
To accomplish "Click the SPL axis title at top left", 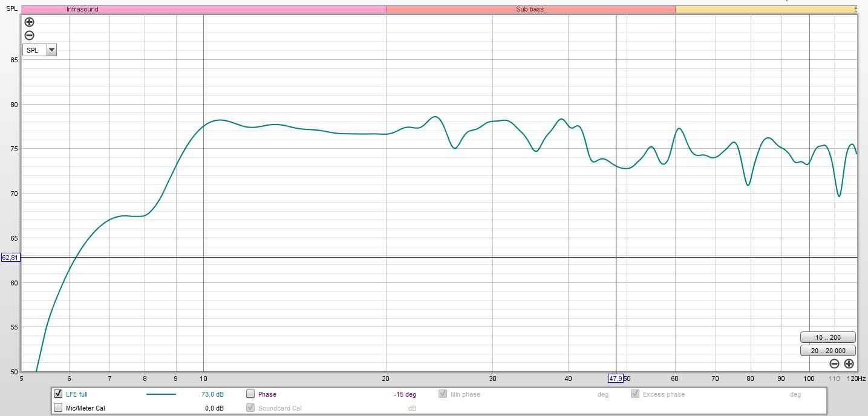I will click(11, 9).
